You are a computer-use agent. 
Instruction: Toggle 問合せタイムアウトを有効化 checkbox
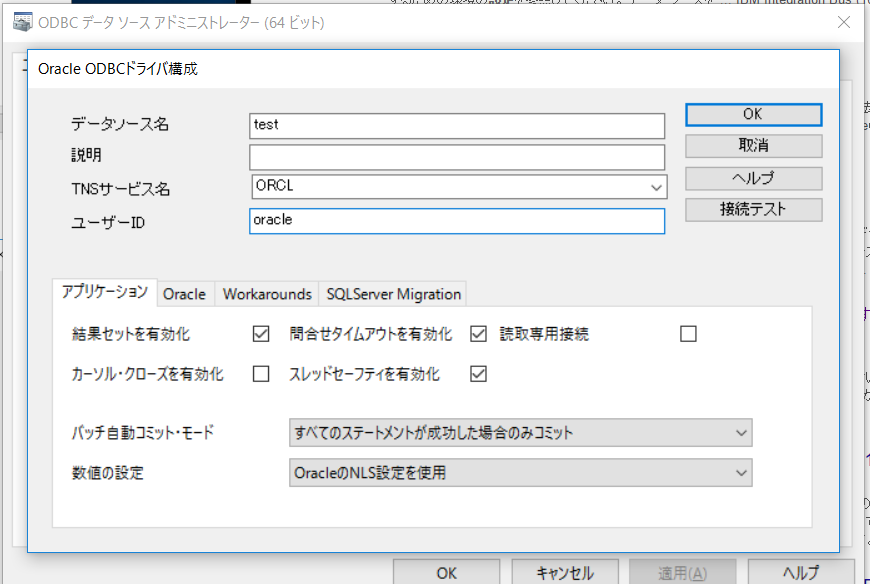478,334
